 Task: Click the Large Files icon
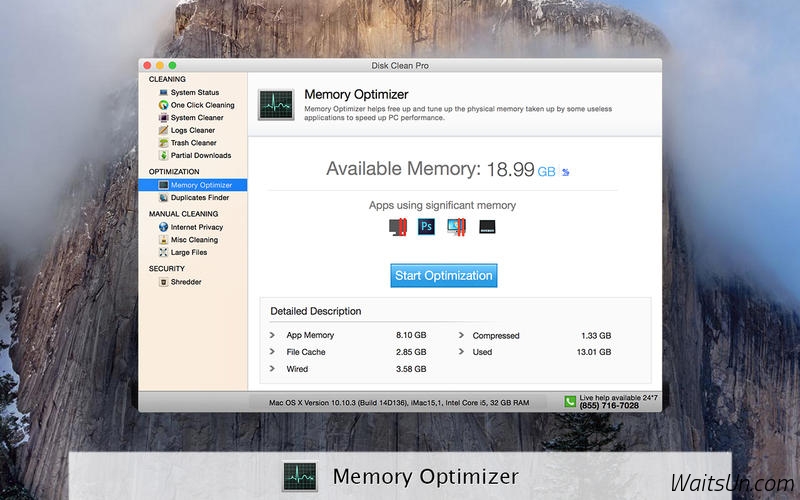point(163,253)
